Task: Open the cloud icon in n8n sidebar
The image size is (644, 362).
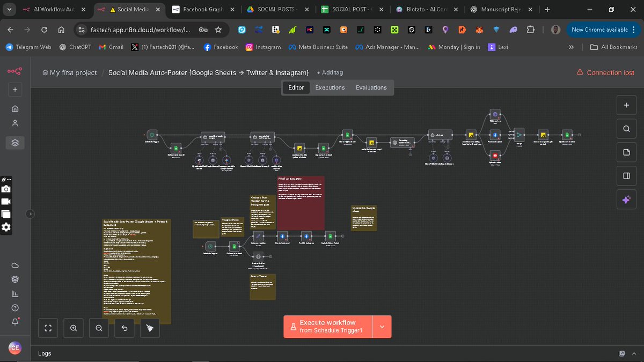Action: [15, 265]
